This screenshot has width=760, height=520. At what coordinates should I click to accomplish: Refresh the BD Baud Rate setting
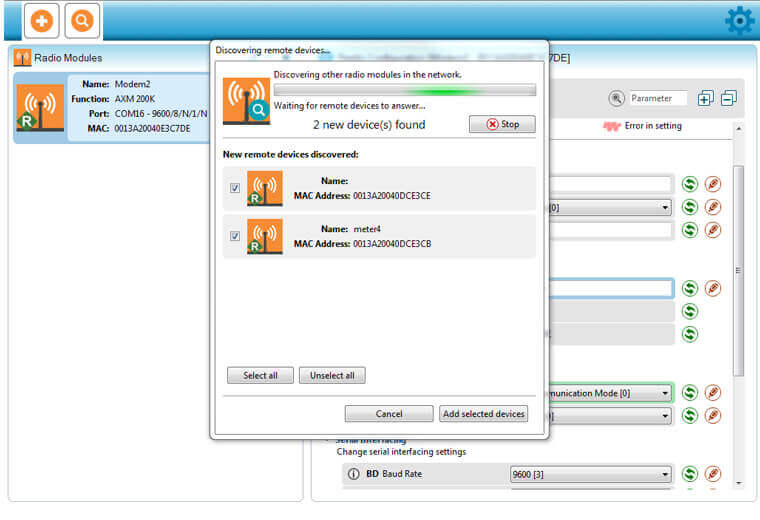[x=690, y=474]
